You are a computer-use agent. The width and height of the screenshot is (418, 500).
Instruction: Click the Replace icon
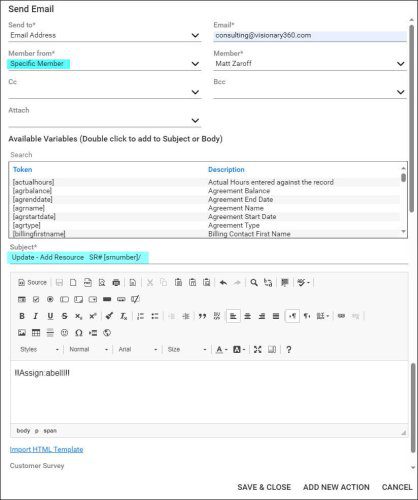[x=268, y=283]
